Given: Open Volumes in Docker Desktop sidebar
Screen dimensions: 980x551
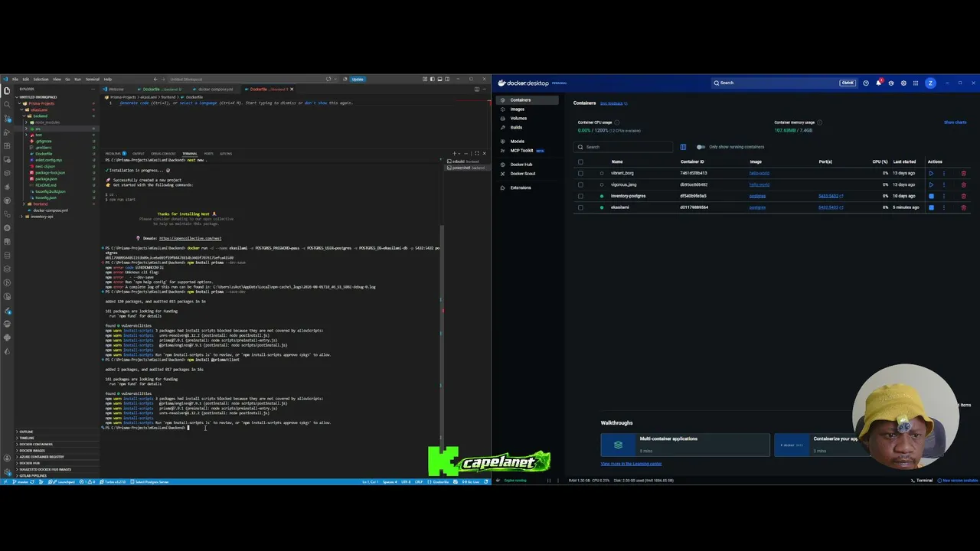Looking at the screenshot, I should 518,119.
